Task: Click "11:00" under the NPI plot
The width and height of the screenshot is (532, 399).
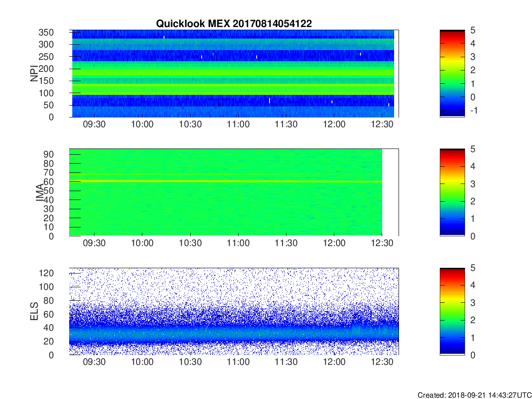Action: (238, 125)
